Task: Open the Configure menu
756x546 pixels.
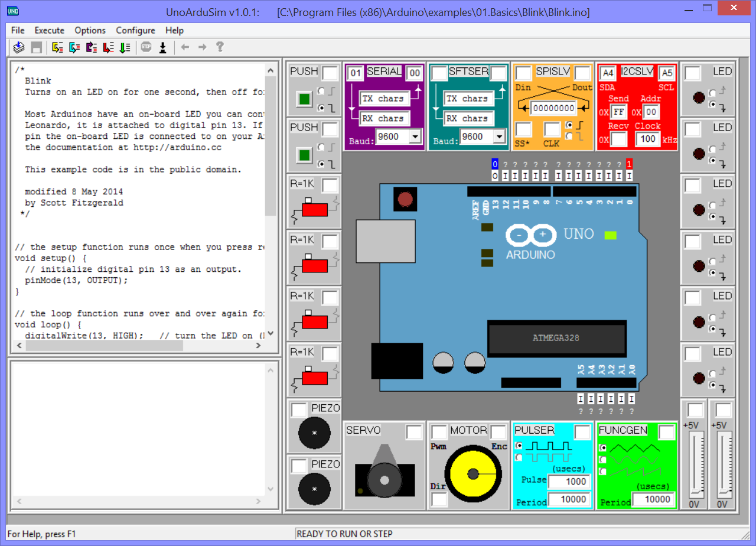Action: pos(135,30)
